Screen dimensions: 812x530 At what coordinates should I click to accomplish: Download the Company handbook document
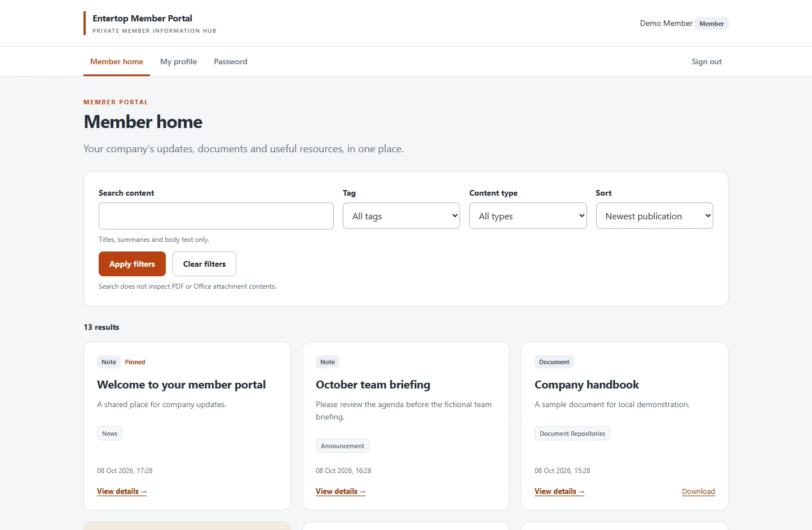(x=698, y=492)
